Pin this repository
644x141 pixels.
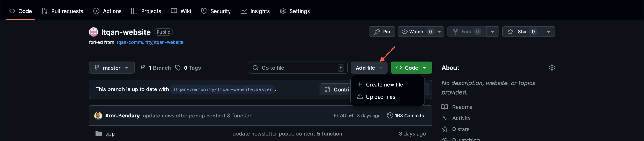pos(382,32)
